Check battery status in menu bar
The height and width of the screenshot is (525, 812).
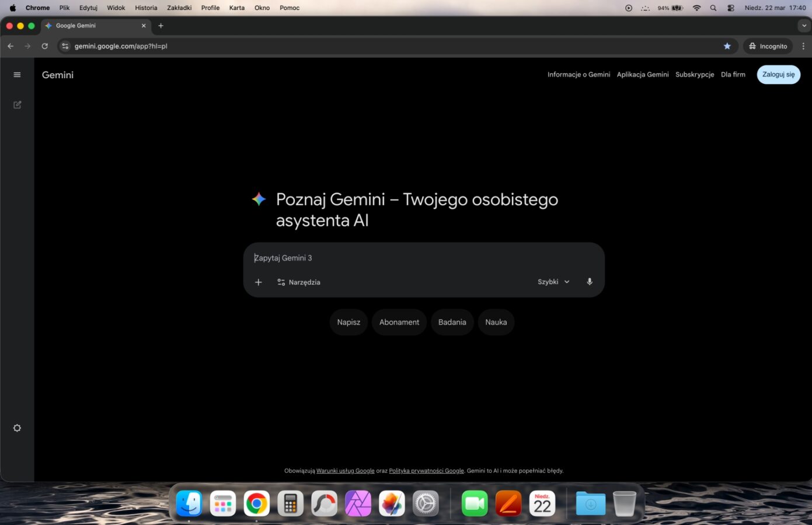[x=668, y=8]
